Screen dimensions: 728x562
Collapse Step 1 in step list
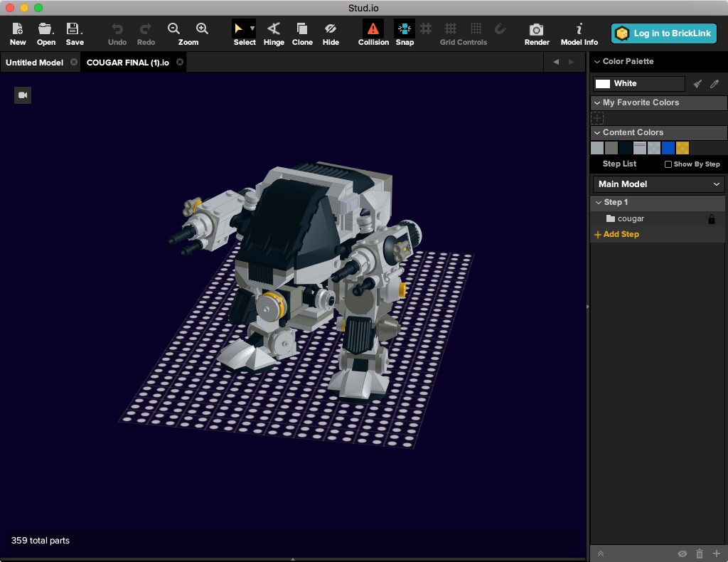599,203
